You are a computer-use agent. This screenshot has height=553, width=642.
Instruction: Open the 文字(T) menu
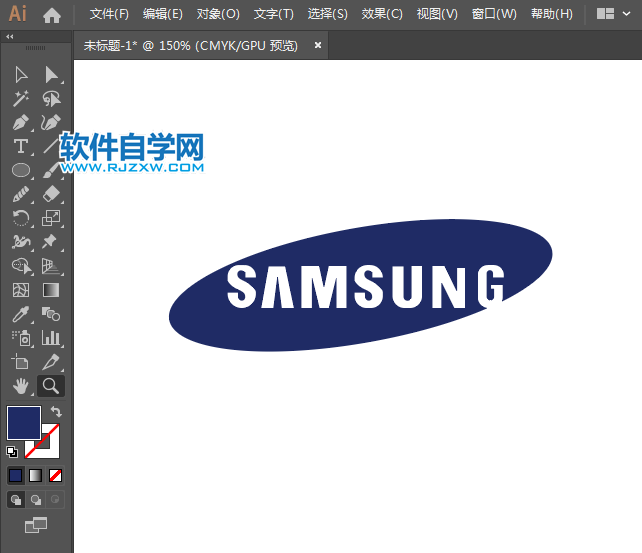(x=274, y=14)
